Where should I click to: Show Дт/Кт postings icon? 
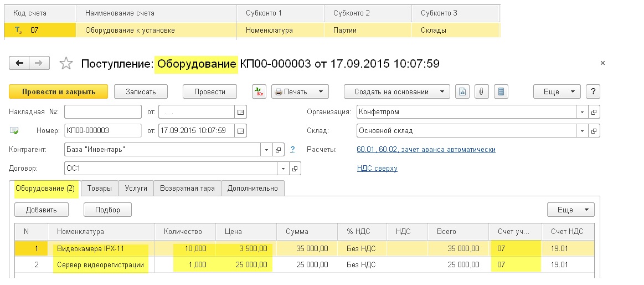(259, 91)
